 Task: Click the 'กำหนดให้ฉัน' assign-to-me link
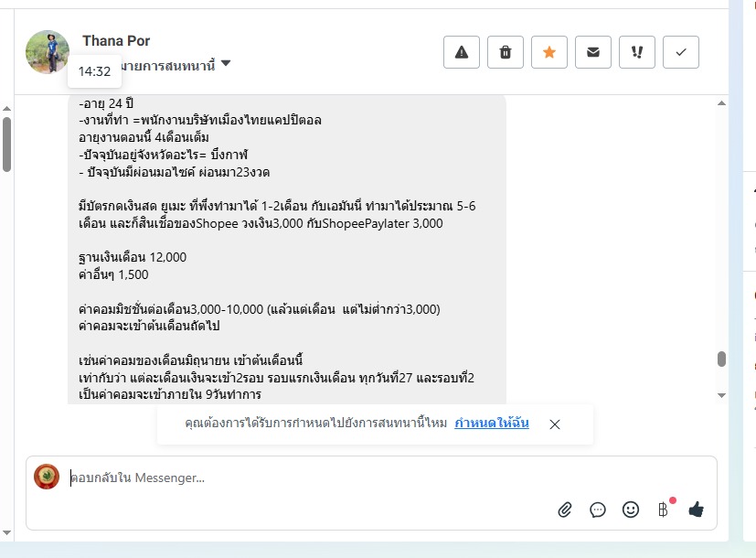(x=491, y=424)
